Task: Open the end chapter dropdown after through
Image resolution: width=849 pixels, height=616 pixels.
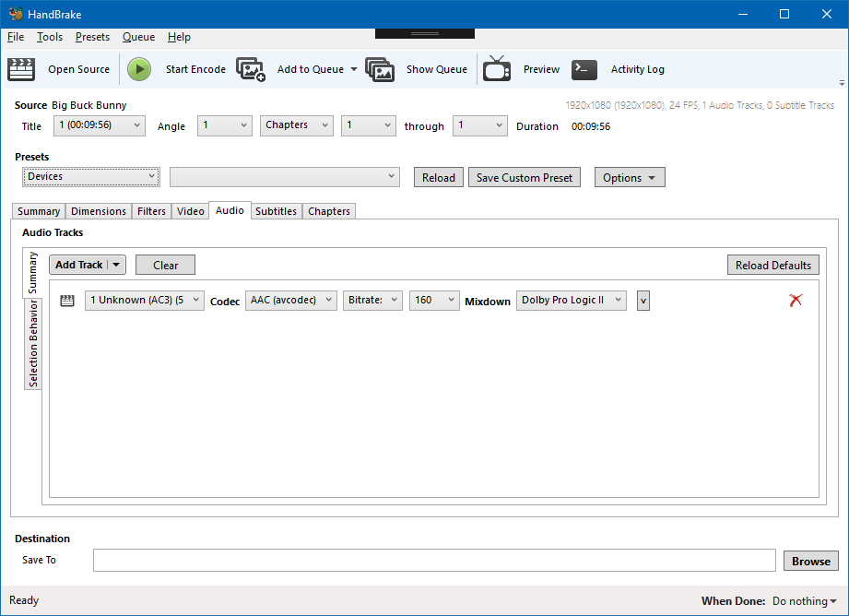Action: [480, 125]
